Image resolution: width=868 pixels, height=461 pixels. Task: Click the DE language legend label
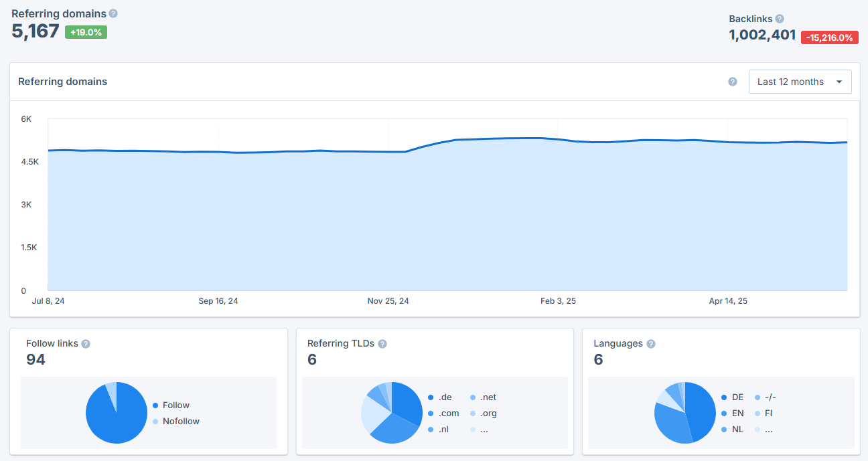[737, 397]
